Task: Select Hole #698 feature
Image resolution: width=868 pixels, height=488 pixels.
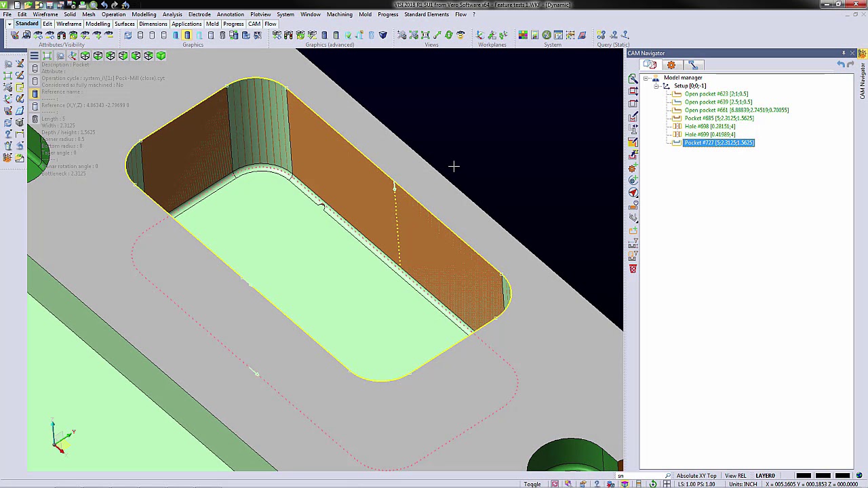Action: coord(709,127)
